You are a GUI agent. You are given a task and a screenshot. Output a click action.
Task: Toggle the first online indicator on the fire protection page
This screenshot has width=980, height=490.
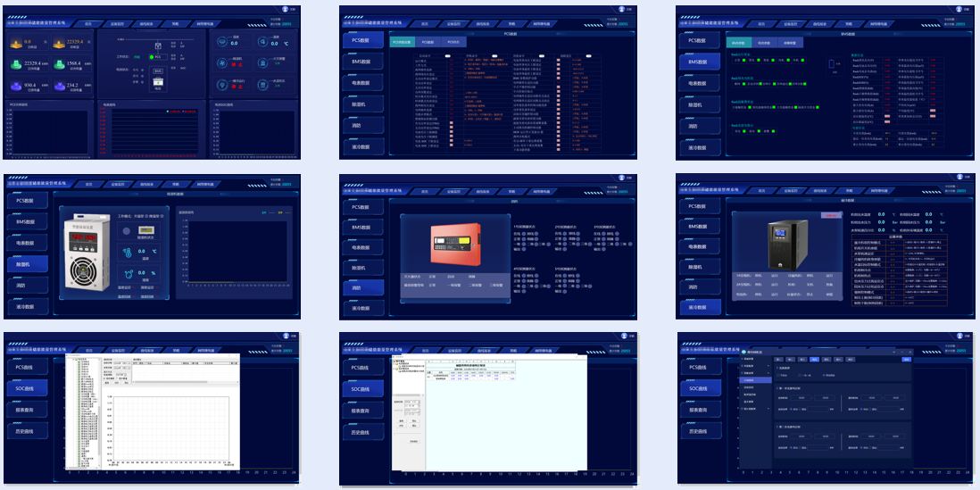525,234
